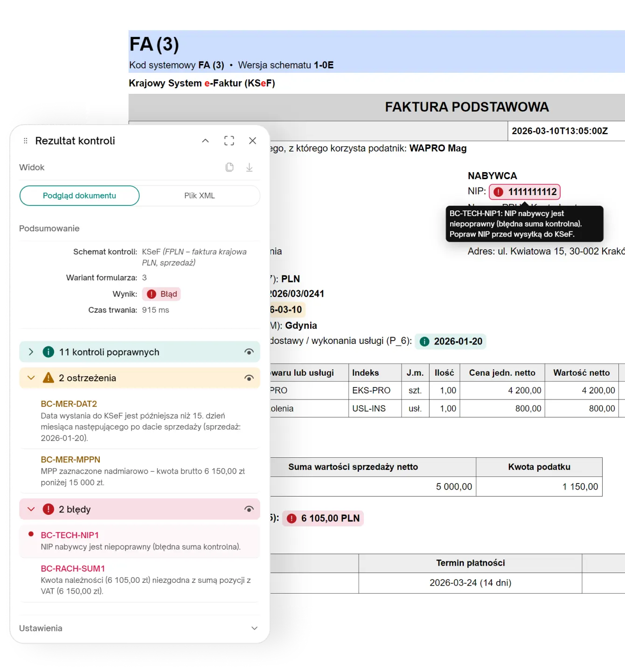Toggle visibility of 2 ostrzeżenia markers
This screenshot has width=625, height=672.
click(x=249, y=378)
